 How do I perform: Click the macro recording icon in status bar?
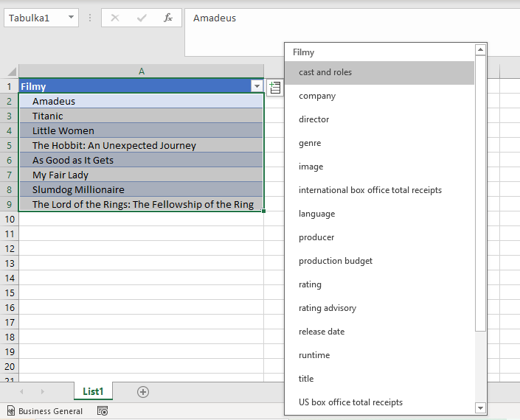[x=103, y=411]
